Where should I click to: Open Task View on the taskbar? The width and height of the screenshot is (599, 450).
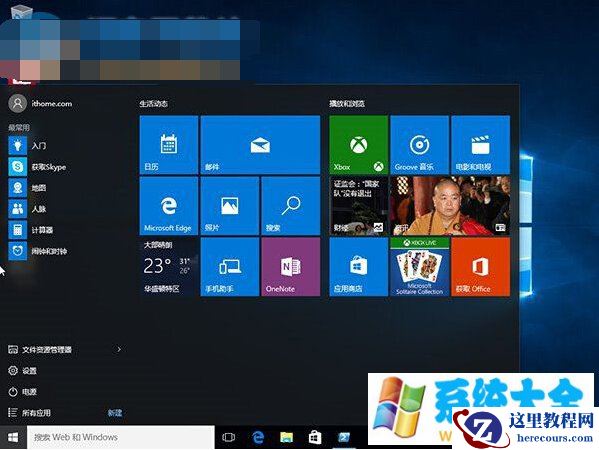coord(228,437)
